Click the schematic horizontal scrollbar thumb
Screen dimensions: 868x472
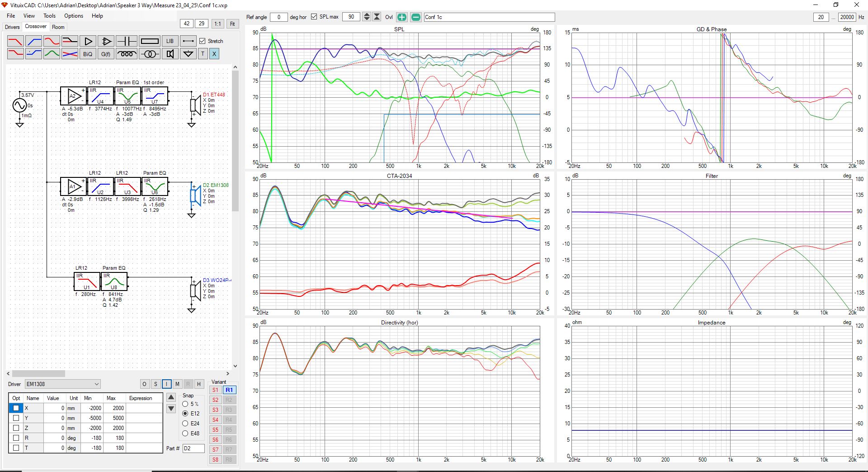point(38,374)
